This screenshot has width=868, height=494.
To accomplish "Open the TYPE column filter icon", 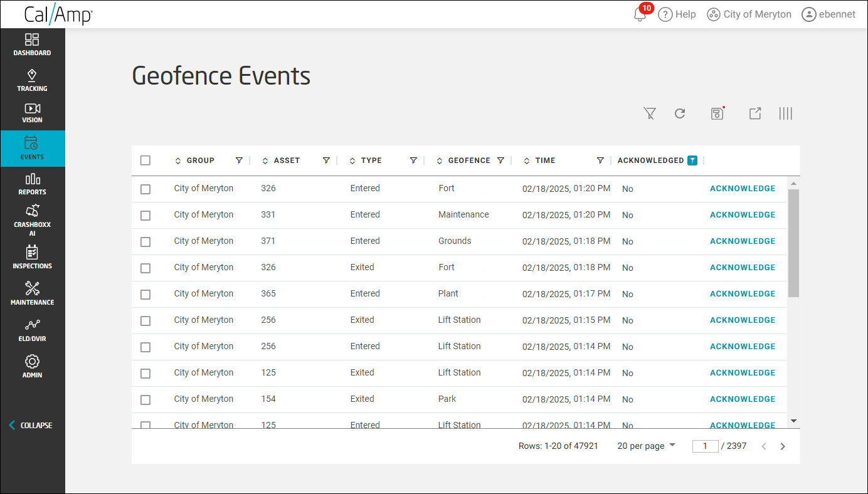I will point(413,160).
